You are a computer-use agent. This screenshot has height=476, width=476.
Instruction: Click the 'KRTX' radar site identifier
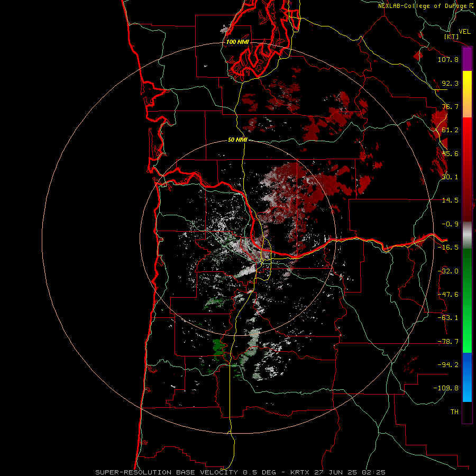coord(300,472)
